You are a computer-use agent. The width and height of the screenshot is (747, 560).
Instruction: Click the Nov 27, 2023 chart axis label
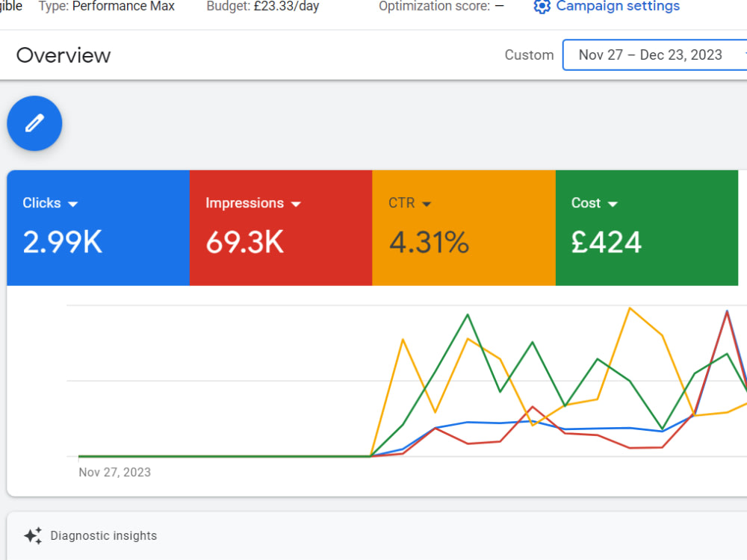pyautogui.click(x=114, y=473)
